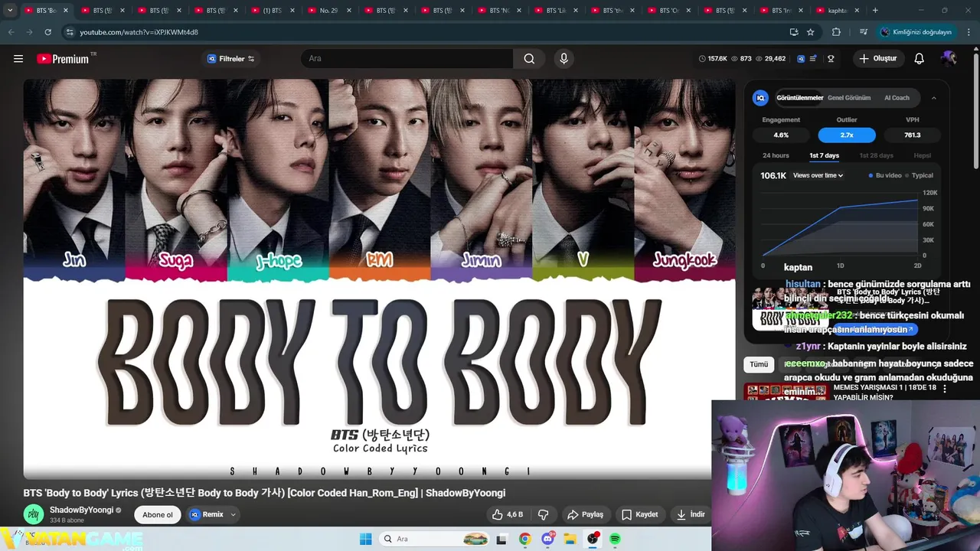Select the 1st 7 days range tab
The image size is (980, 551).
coord(824,155)
